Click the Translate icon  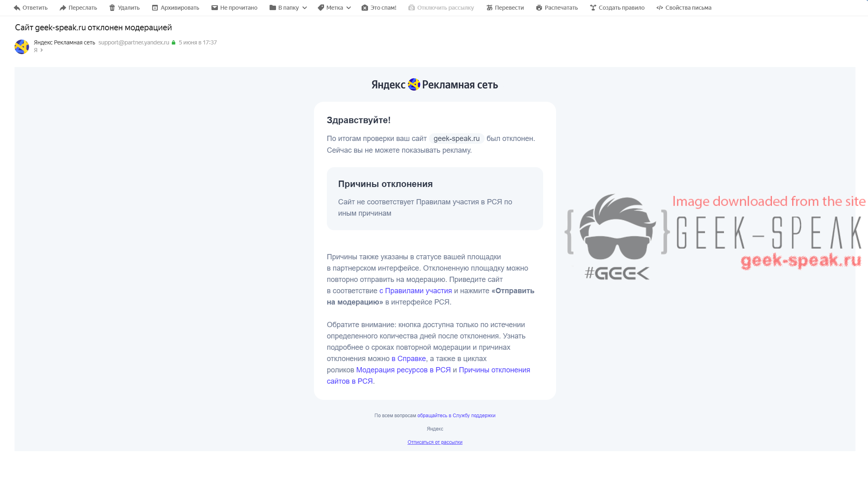[489, 8]
